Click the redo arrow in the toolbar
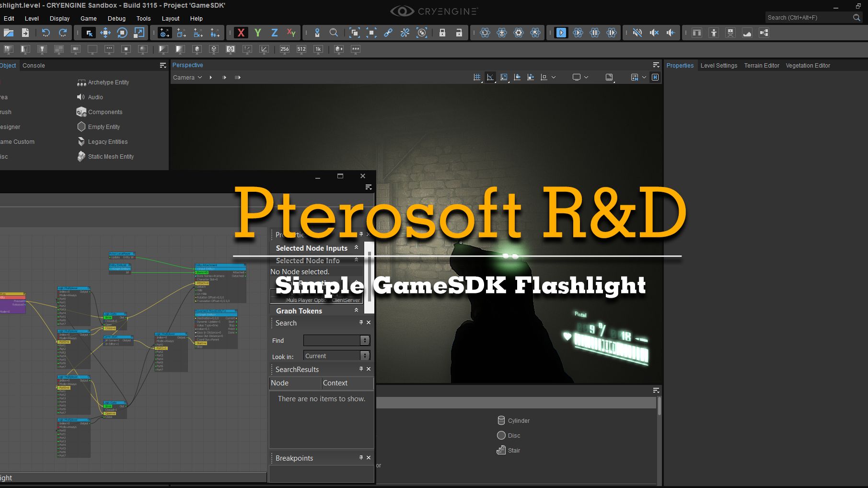Screen dimensions: 868x488 pos(63,33)
